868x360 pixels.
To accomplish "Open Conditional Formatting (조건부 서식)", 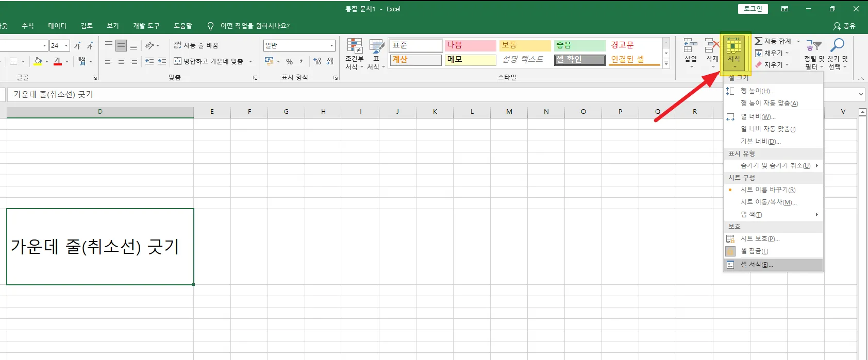I will coord(355,54).
